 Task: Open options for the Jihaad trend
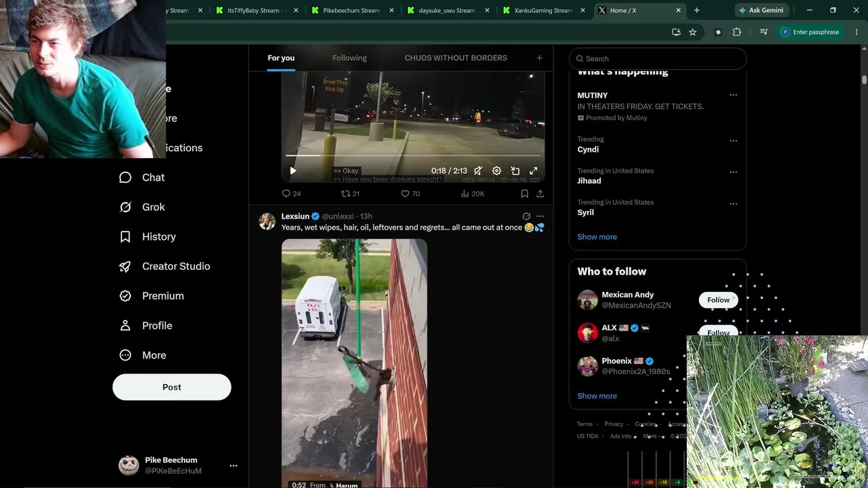(x=733, y=172)
